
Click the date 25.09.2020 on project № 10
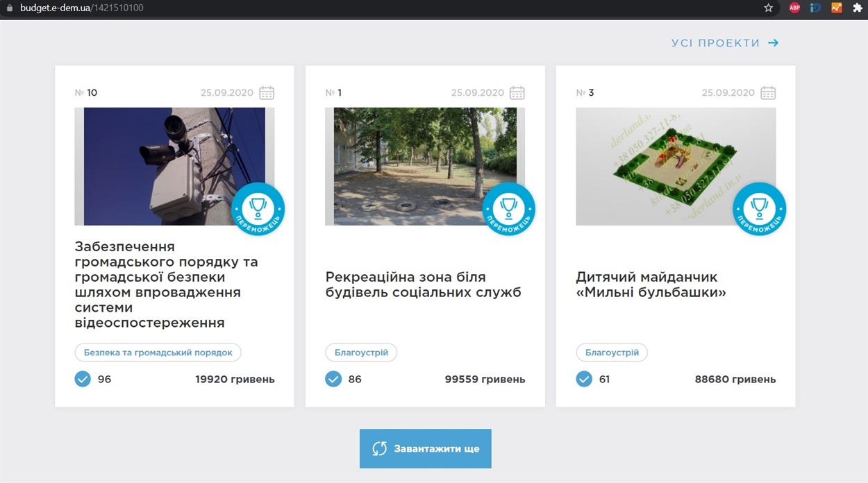(227, 93)
